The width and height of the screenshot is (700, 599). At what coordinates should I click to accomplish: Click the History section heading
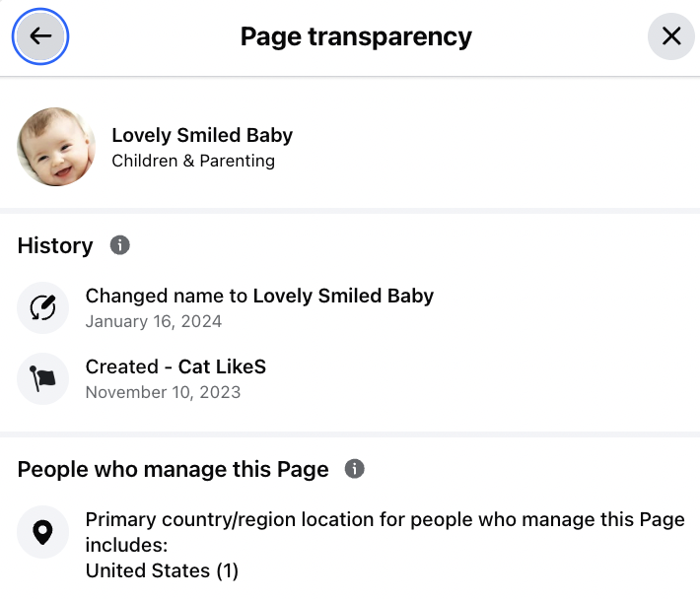pyautogui.click(x=55, y=245)
